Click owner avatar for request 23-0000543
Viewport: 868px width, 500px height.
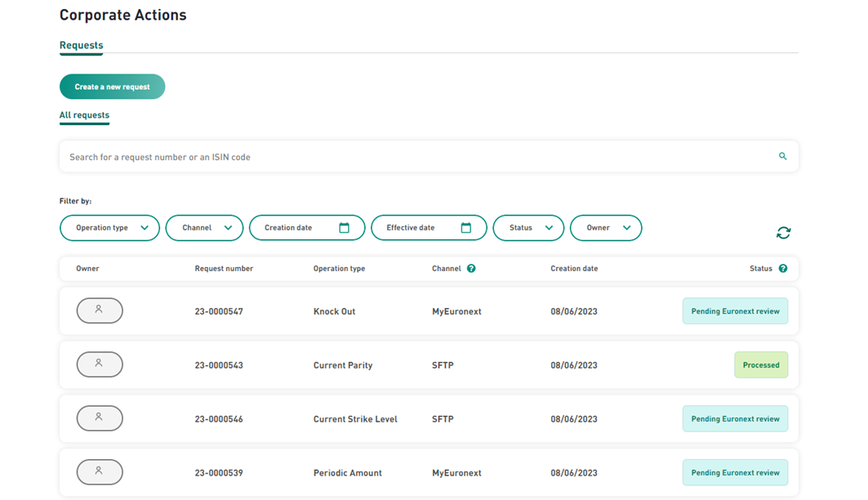pyautogui.click(x=100, y=364)
